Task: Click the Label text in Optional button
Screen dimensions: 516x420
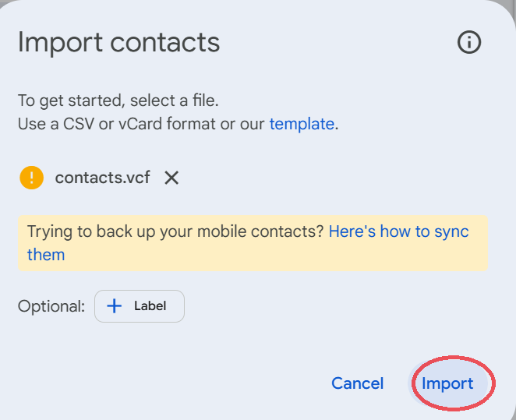Action: tap(150, 306)
